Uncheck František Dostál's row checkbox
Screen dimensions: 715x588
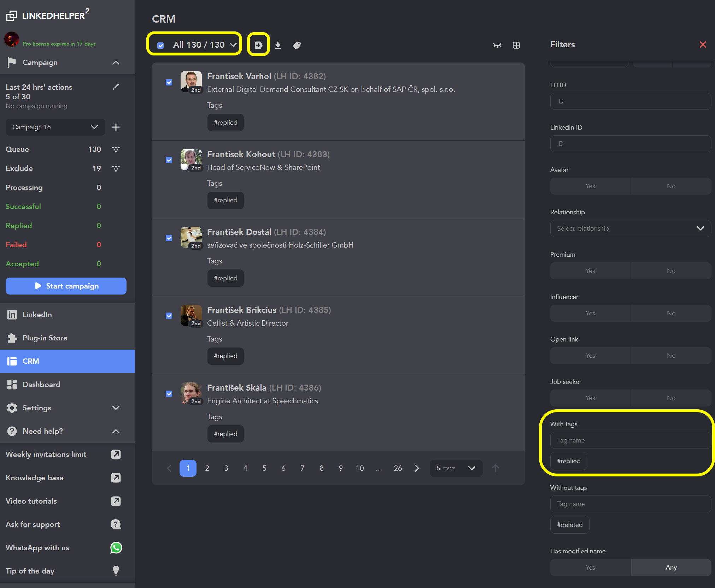click(x=169, y=238)
